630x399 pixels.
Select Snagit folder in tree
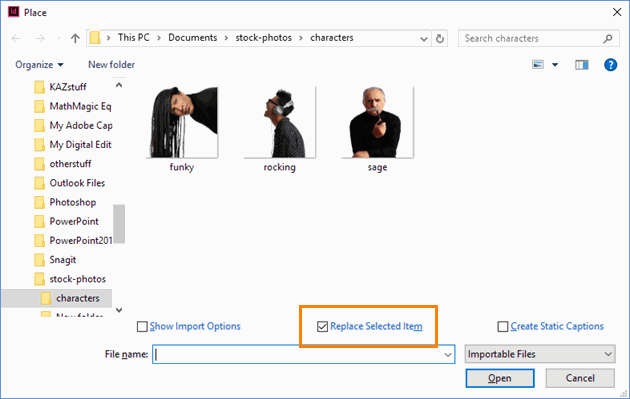[55, 260]
